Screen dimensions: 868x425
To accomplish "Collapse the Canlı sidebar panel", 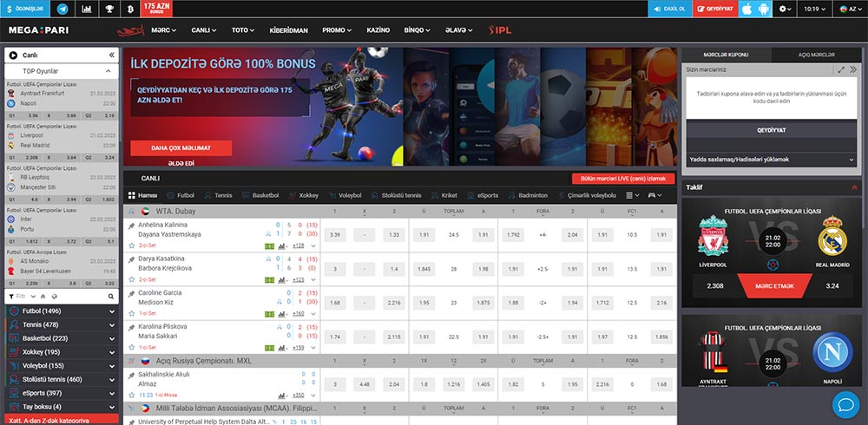I will click(x=111, y=55).
